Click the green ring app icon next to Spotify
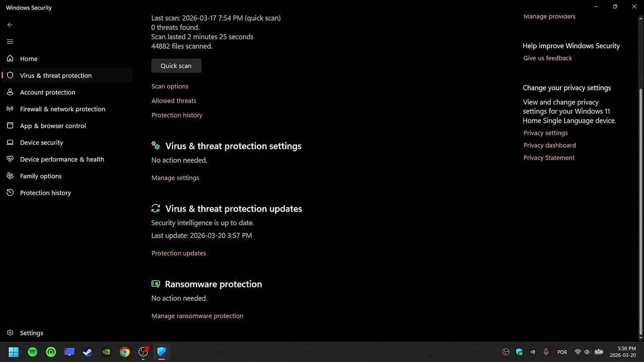 [51, 352]
